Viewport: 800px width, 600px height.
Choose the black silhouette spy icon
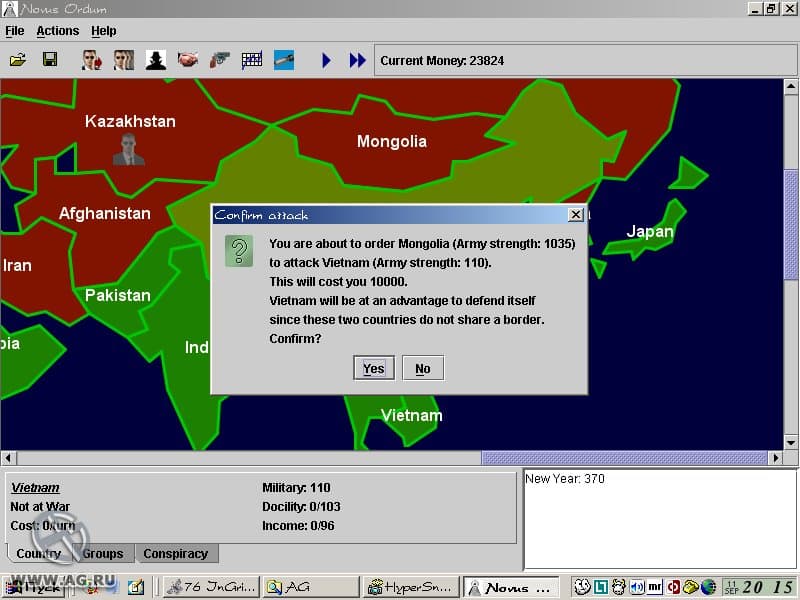pyautogui.click(x=156, y=60)
